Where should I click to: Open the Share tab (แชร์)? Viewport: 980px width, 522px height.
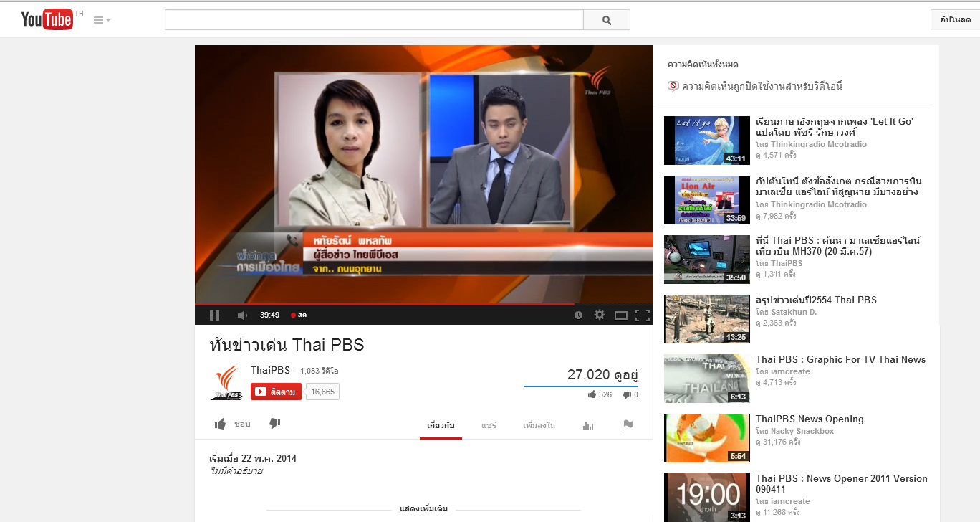pyautogui.click(x=489, y=425)
